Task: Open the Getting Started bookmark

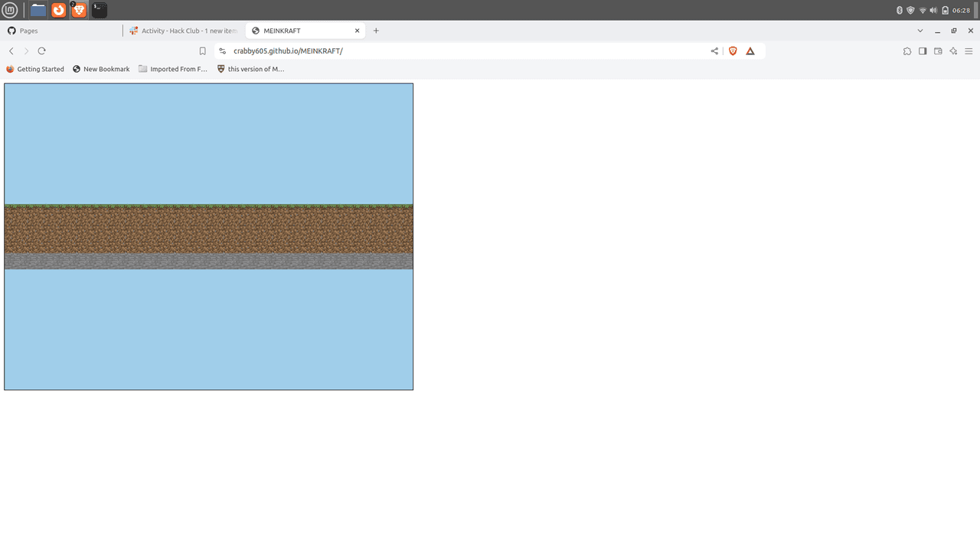Action: [x=35, y=69]
